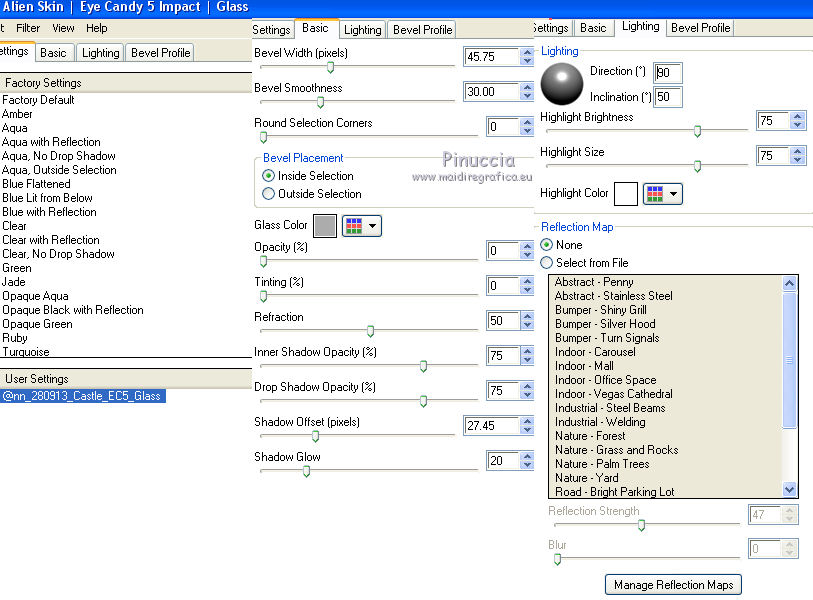Open Bevel Profile tab in the left panel
Image resolution: width=813 pixels, height=600 pixels.
pyautogui.click(x=160, y=53)
